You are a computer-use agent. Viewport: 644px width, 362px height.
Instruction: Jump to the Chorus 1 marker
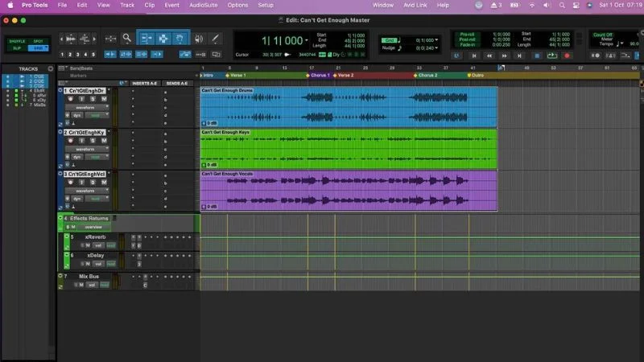pos(318,76)
